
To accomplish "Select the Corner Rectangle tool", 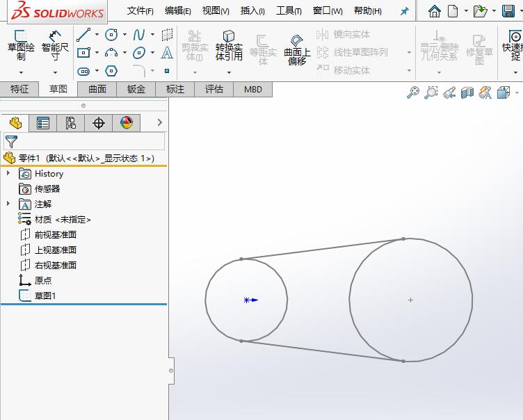I will pyautogui.click(x=83, y=53).
